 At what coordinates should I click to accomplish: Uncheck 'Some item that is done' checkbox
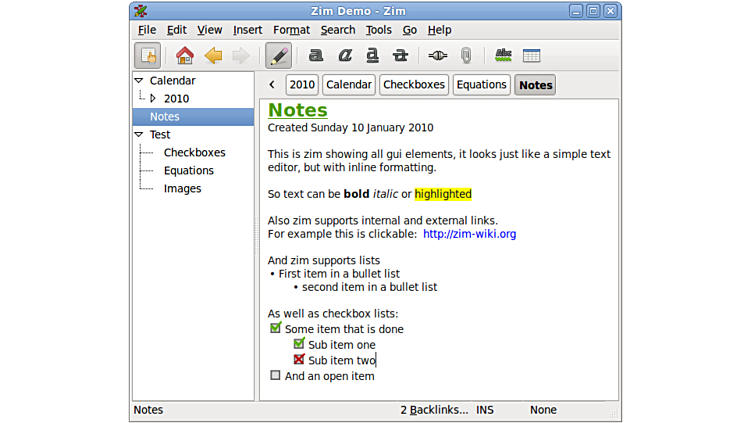[x=276, y=328]
